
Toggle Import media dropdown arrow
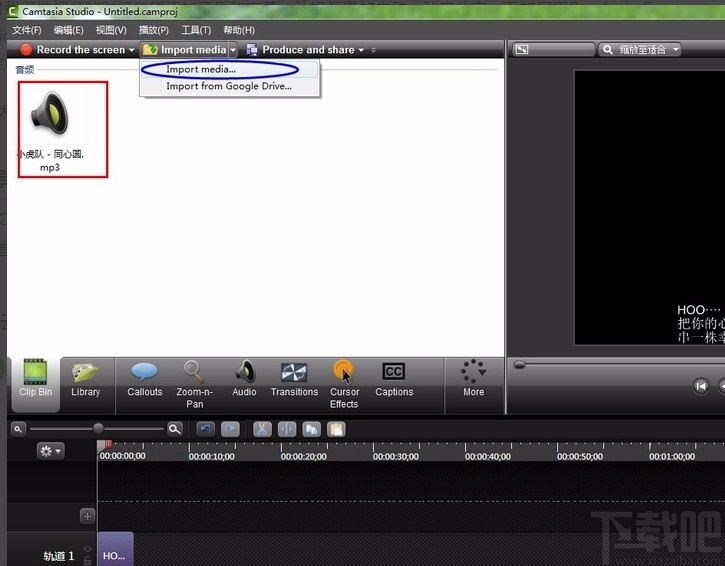[233, 49]
